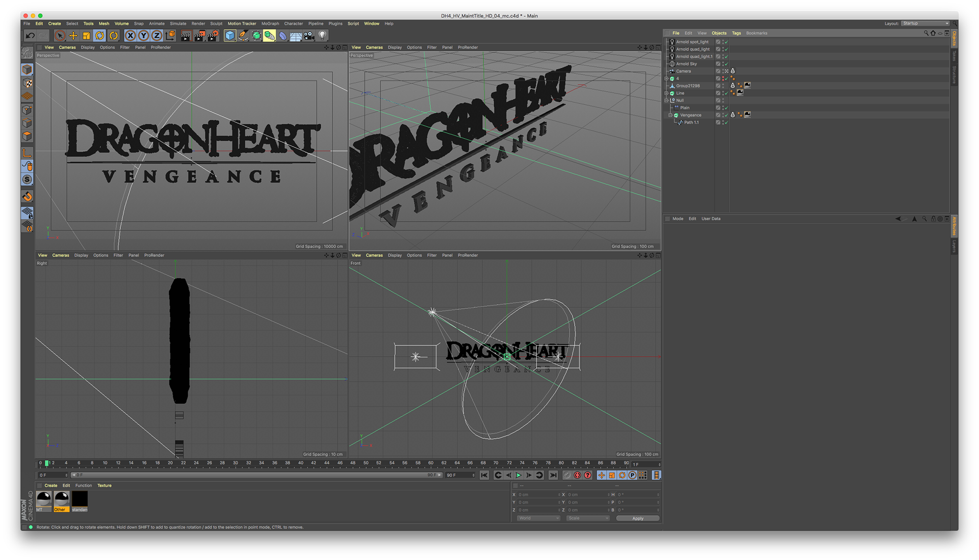Add a Cube primitive object
Viewport: 979px width, 560px height.
[x=230, y=36]
